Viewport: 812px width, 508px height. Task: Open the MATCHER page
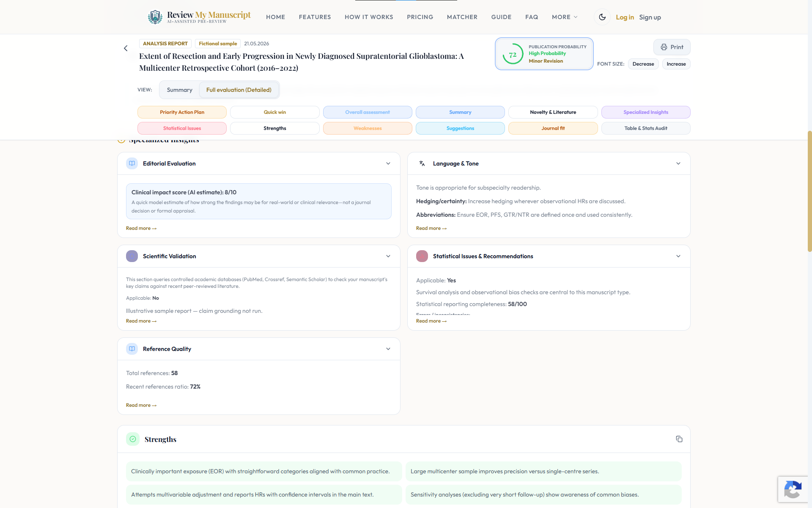click(462, 17)
